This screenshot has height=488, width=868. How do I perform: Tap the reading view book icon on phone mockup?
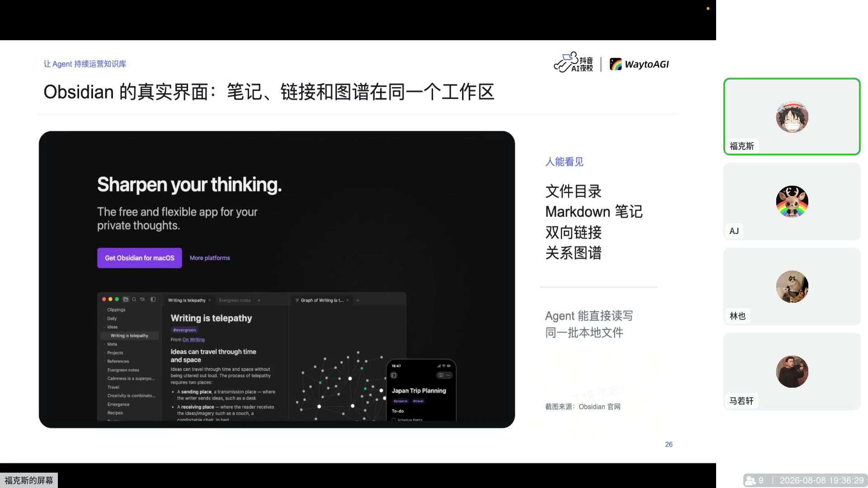tap(441, 375)
